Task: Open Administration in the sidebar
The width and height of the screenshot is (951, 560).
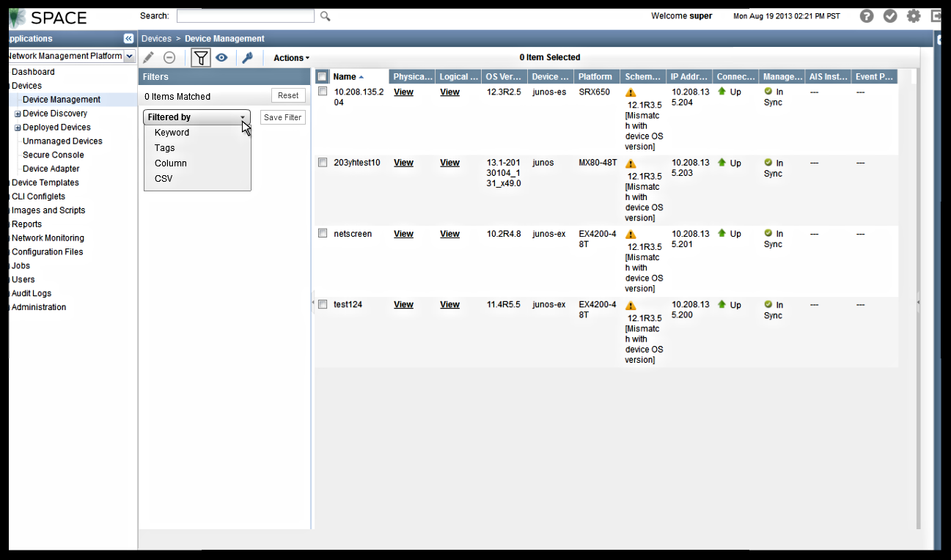Action: (x=39, y=307)
